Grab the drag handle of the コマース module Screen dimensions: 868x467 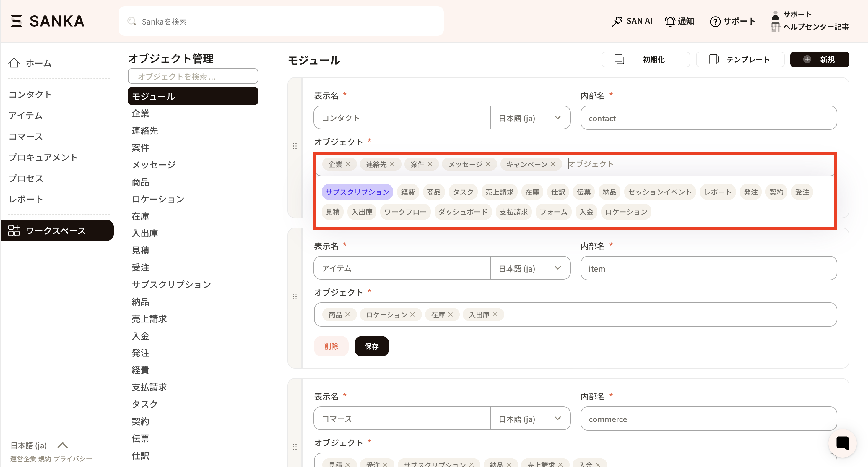(x=295, y=447)
